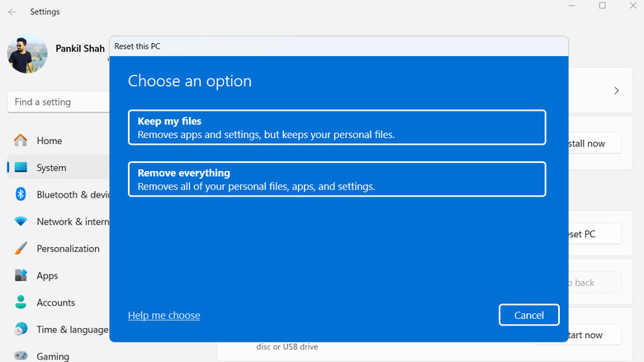
Task: Open Time & language clock icon
Action: [x=21, y=330]
